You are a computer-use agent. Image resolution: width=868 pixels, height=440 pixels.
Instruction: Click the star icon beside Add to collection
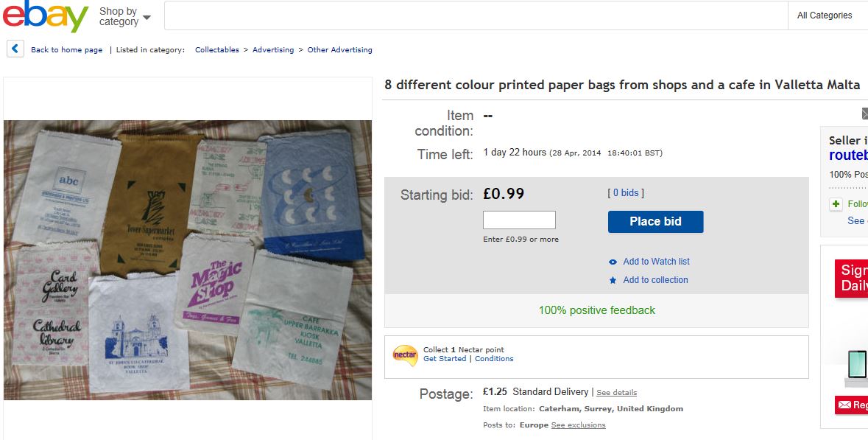coord(612,280)
